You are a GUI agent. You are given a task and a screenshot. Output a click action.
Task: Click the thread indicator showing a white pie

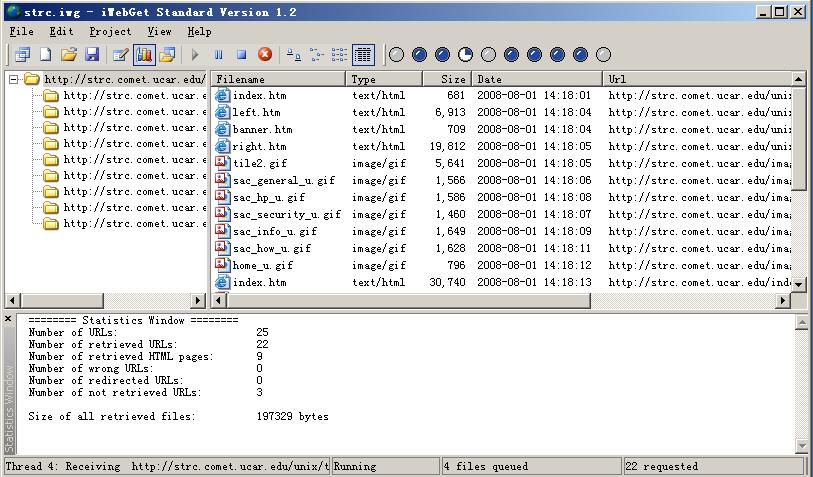(465, 54)
